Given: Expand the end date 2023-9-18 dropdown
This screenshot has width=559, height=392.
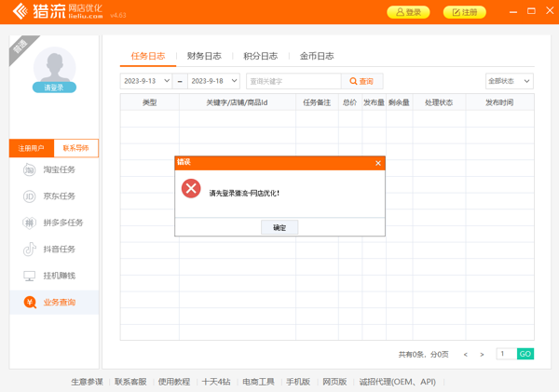Looking at the screenshot, I should tap(233, 81).
